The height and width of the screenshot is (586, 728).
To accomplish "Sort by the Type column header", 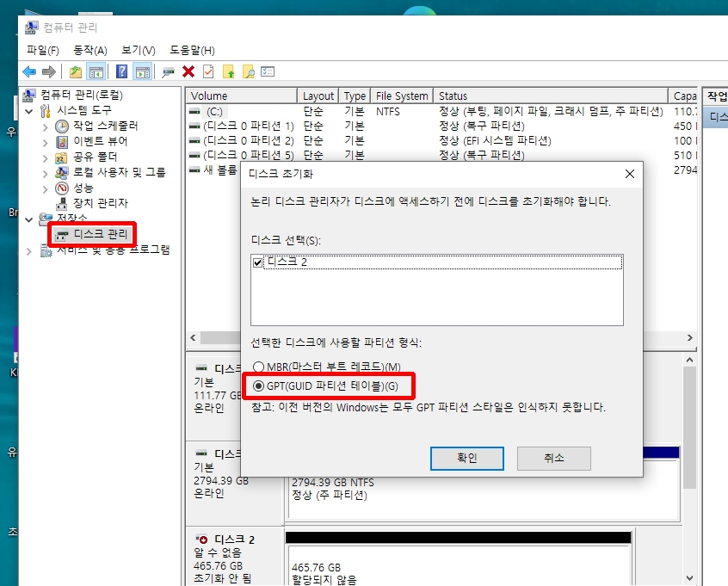I will point(355,96).
